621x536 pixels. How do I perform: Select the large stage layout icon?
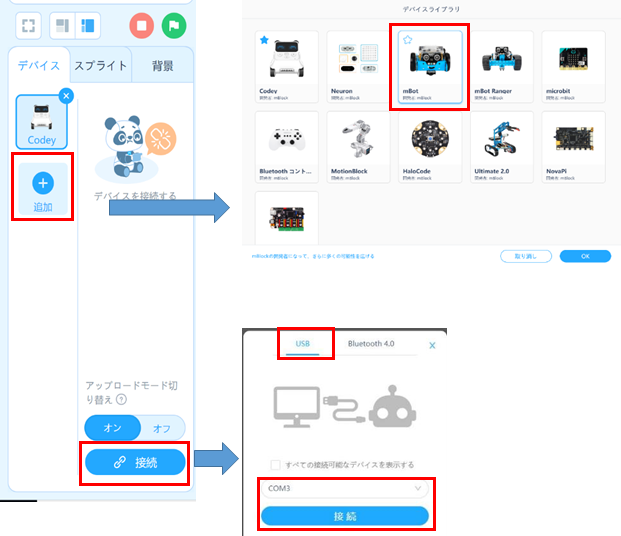tap(88, 26)
